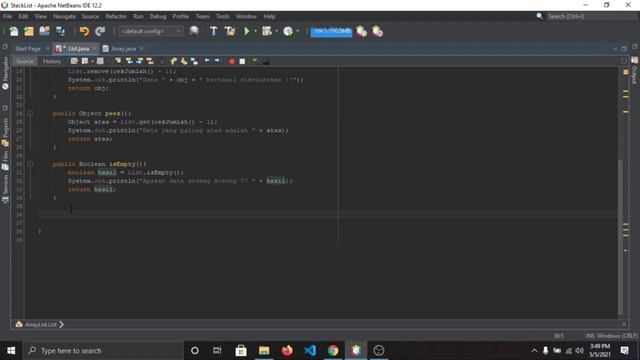Click the History view button
This screenshot has height=360, width=640.
[52, 61]
